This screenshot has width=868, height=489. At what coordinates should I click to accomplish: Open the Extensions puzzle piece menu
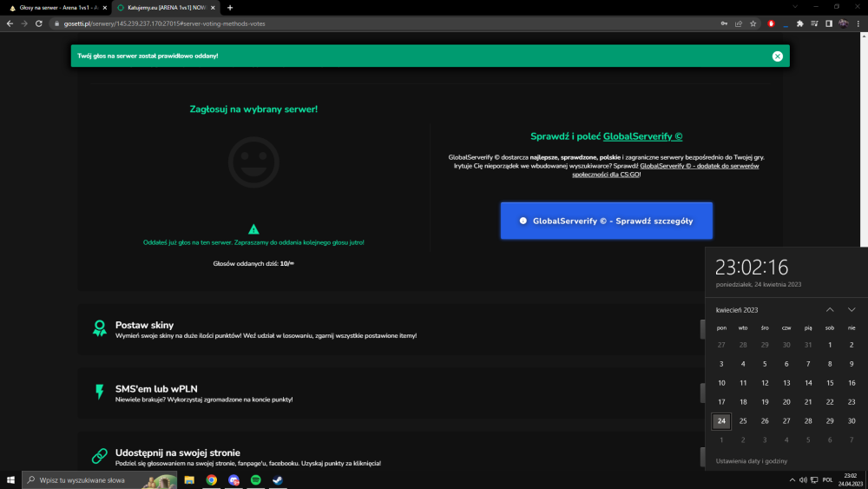pyautogui.click(x=800, y=23)
